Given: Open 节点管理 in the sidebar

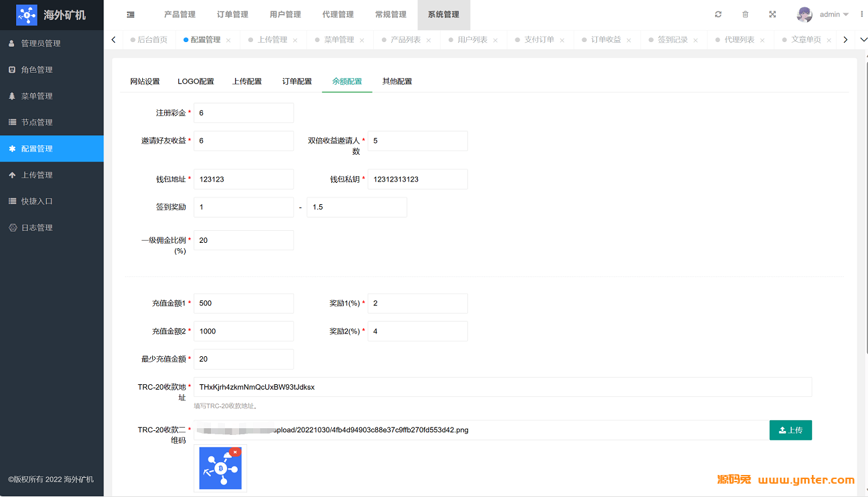Looking at the screenshot, I should click(51, 122).
